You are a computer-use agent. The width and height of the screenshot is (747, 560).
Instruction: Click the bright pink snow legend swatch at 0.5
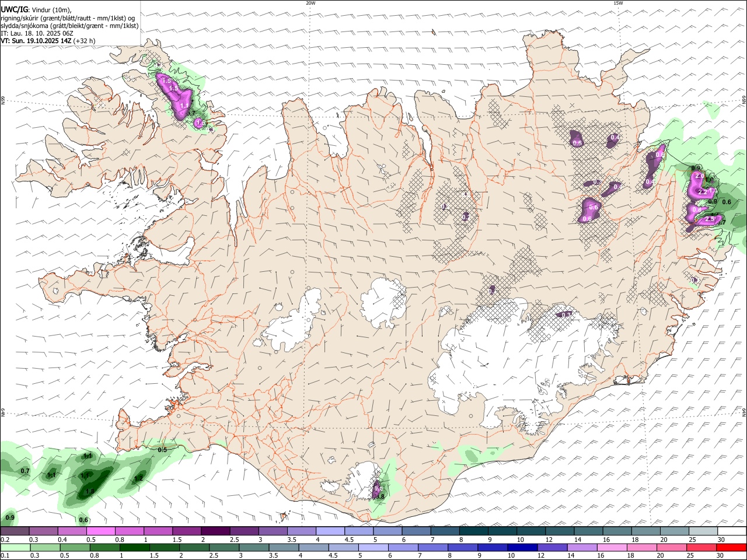100,531
